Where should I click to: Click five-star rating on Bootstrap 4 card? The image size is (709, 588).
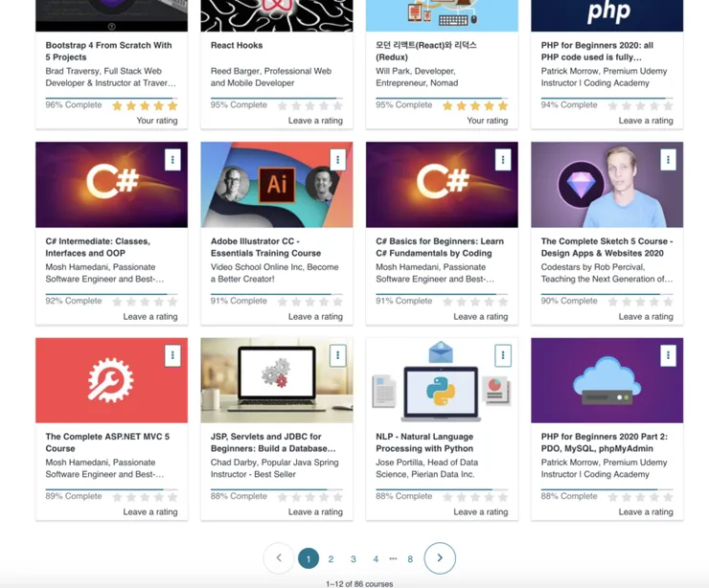pyautogui.click(x=145, y=106)
